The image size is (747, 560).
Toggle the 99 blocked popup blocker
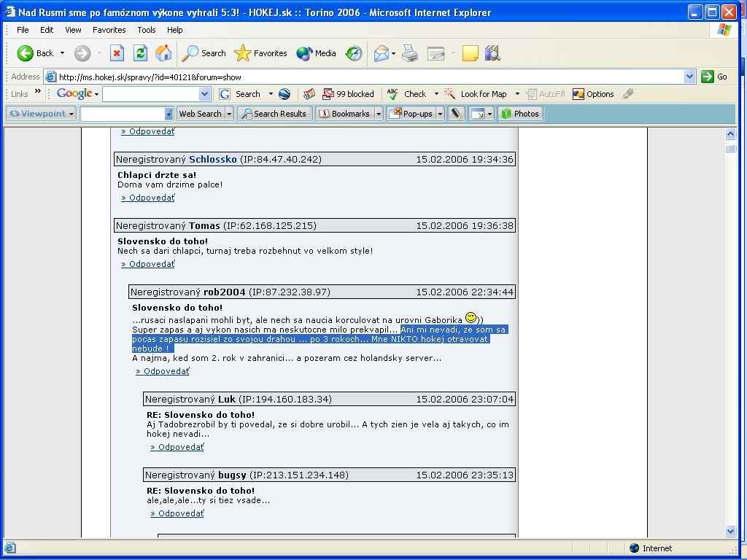pyautogui.click(x=349, y=94)
